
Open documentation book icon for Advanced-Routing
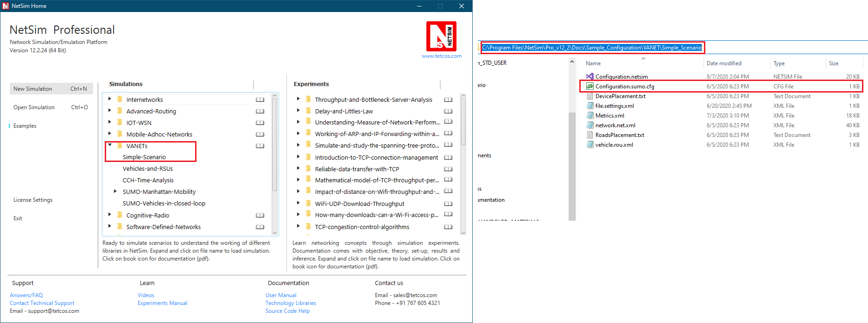click(260, 111)
